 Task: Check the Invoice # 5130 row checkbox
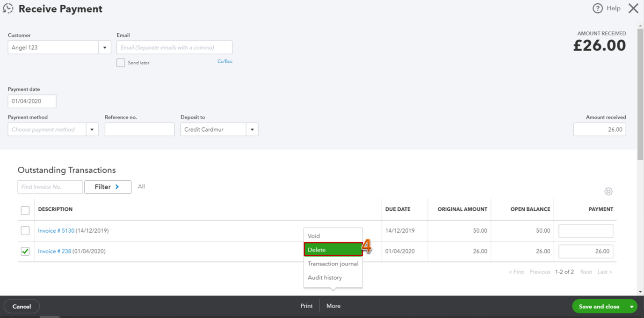(25, 230)
